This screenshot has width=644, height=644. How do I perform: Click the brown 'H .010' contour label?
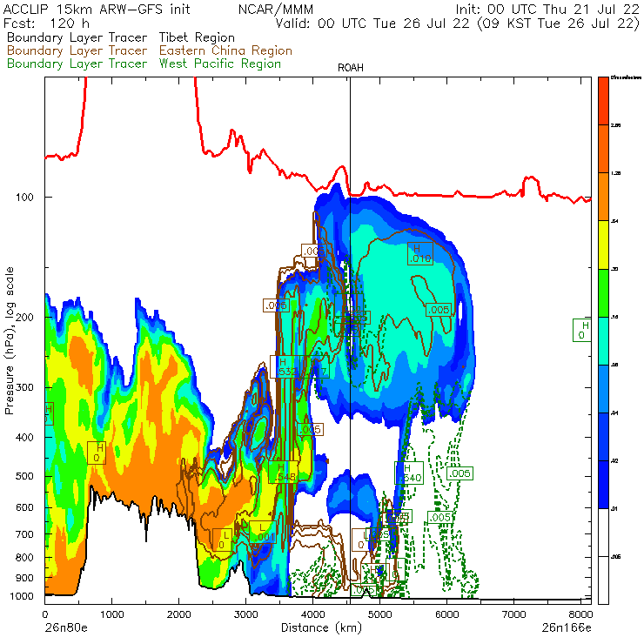(420, 253)
